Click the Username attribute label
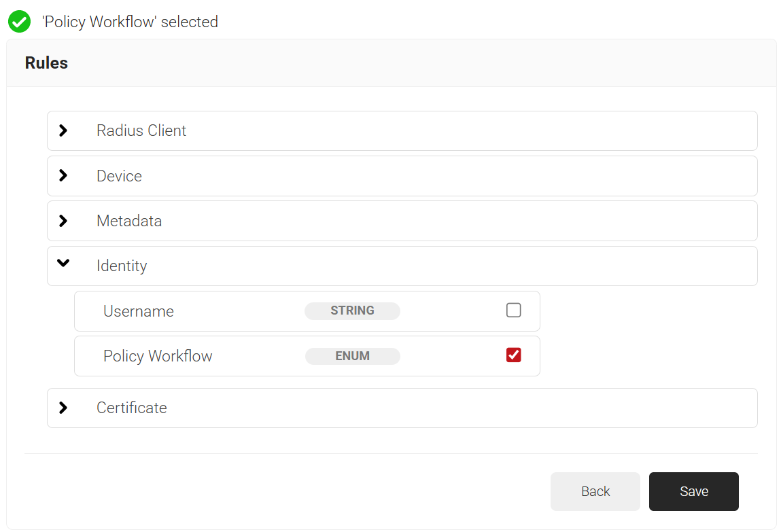This screenshot has width=781, height=532. 139,311
